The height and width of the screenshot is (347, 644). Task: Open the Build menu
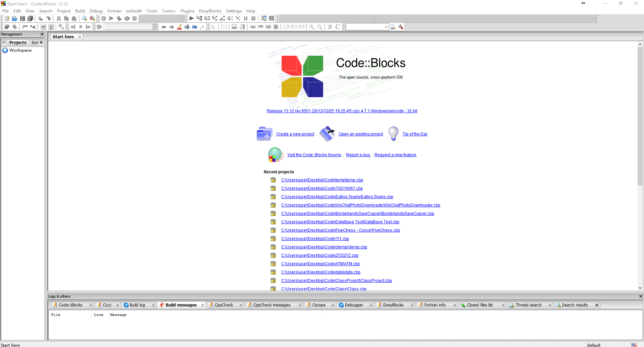(80, 11)
